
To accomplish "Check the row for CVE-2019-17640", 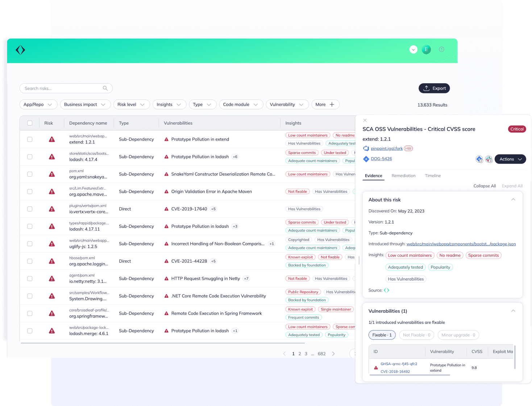I will tap(30, 209).
